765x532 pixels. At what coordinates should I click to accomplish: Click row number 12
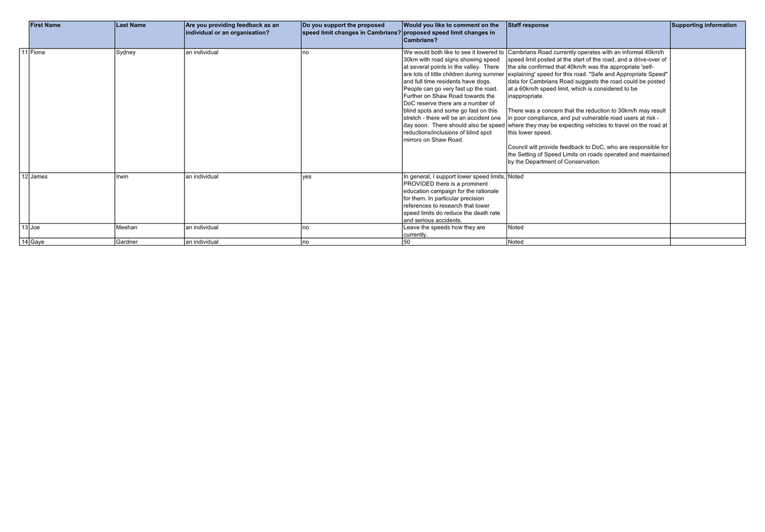click(x=25, y=177)
